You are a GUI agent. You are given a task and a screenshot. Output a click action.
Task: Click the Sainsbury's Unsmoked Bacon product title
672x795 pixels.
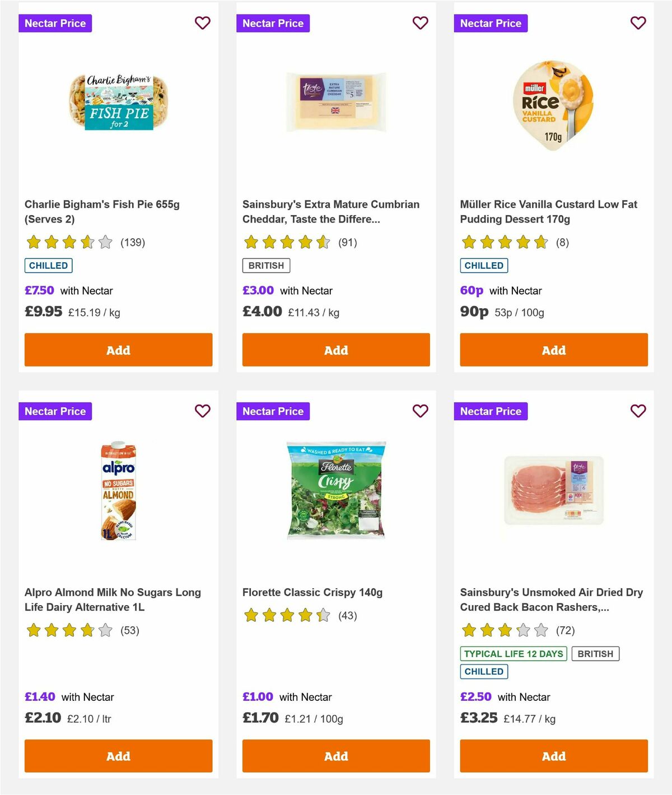551,599
